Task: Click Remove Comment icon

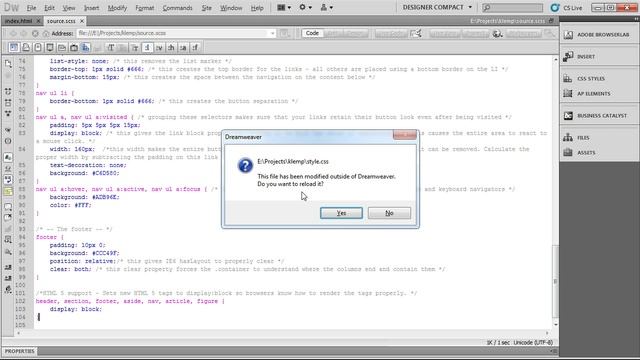Action: (x=8, y=218)
